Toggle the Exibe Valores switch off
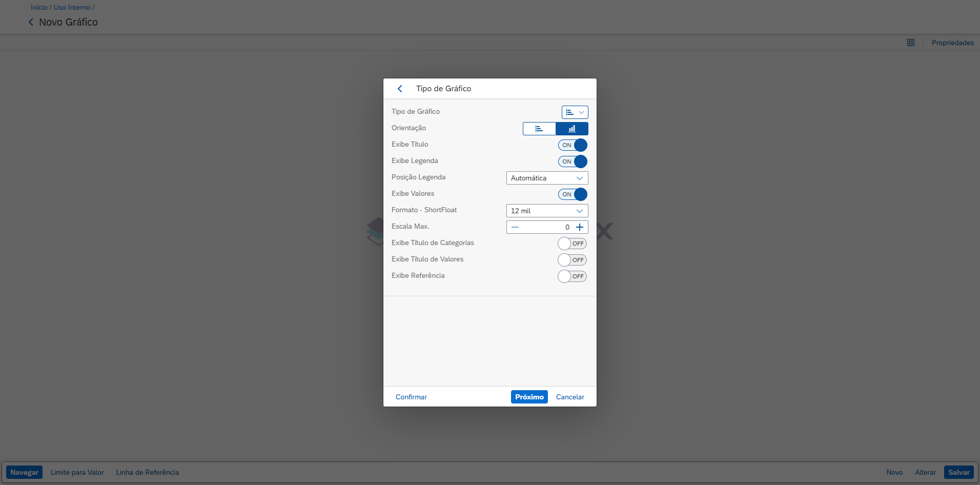 tap(573, 194)
